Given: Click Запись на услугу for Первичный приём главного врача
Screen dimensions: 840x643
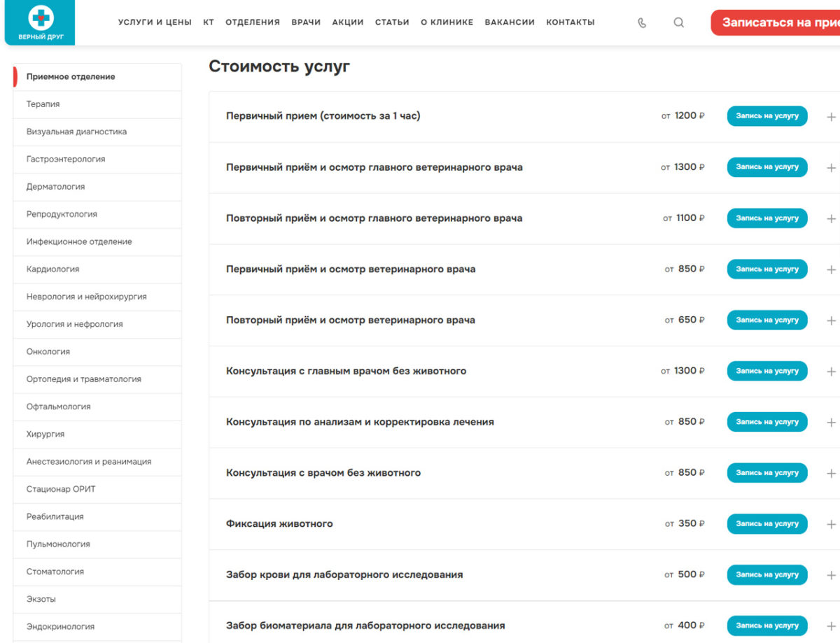Looking at the screenshot, I should tap(767, 167).
